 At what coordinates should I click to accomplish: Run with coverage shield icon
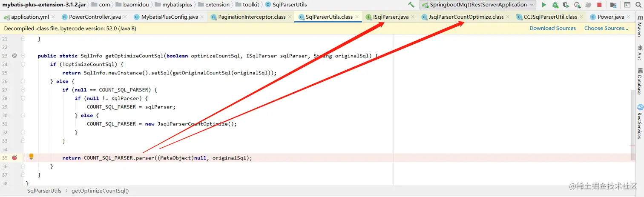(x=566, y=5)
